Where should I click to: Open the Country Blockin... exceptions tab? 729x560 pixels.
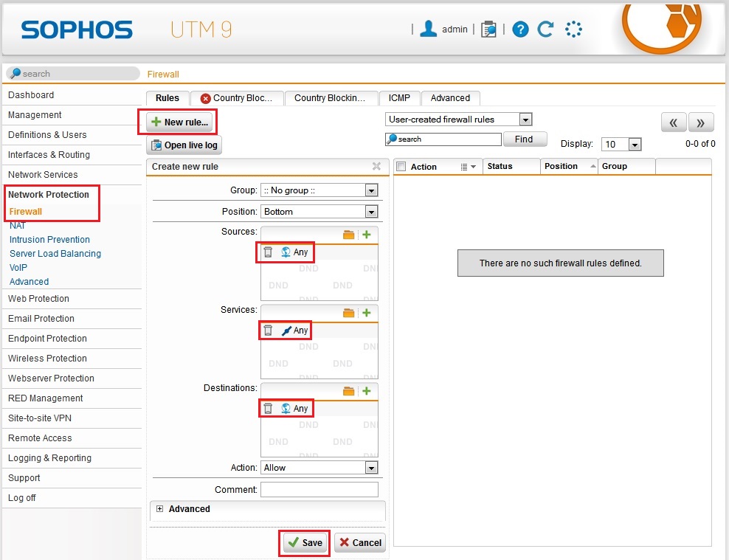point(331,98)
